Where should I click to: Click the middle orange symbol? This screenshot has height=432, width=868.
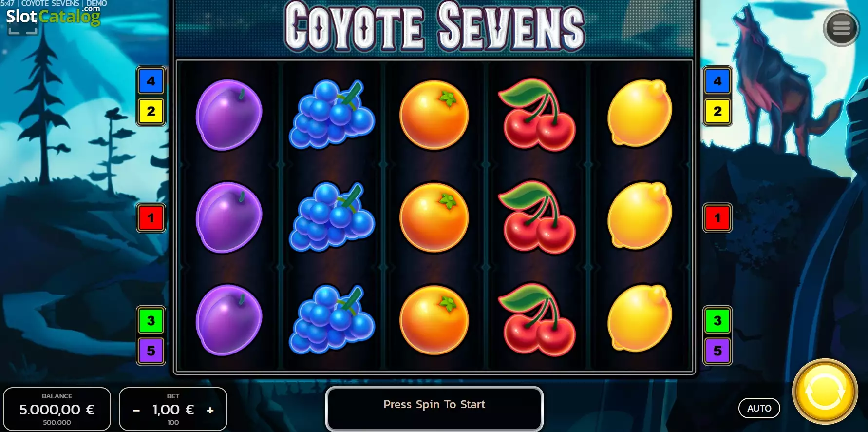pyautogui.click(x=434, y=217)
